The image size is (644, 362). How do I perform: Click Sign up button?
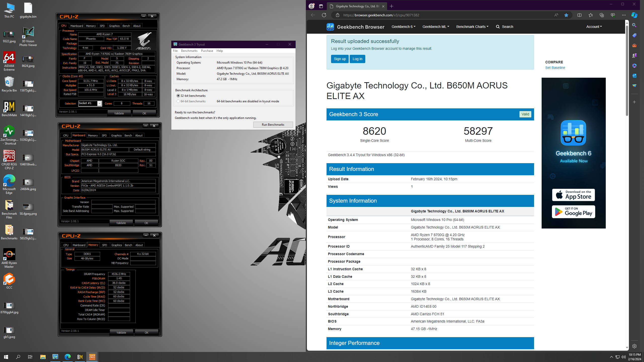click(340, 59)
